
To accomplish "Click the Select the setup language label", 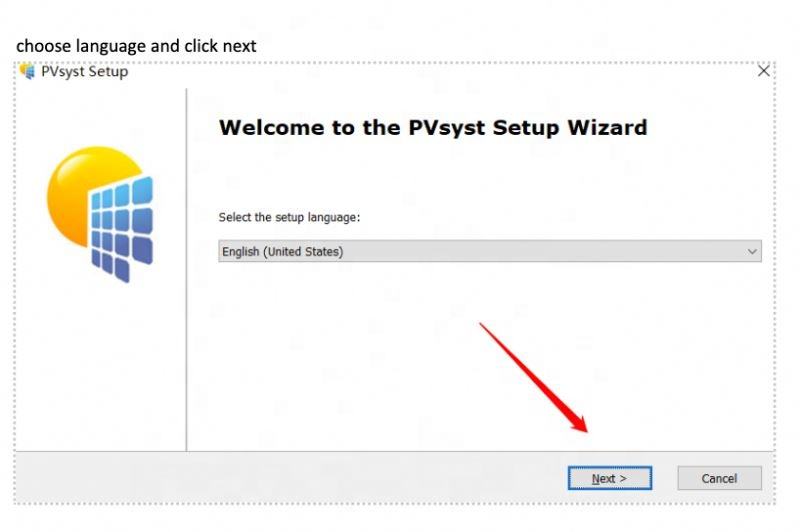I will click(x=289, y=217).
